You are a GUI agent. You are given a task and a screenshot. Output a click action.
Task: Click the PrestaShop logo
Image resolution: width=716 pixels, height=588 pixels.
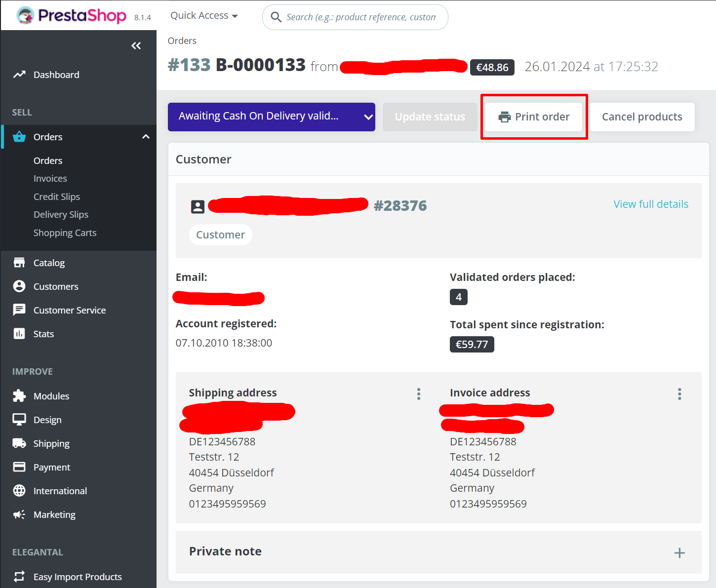point(72,15)
